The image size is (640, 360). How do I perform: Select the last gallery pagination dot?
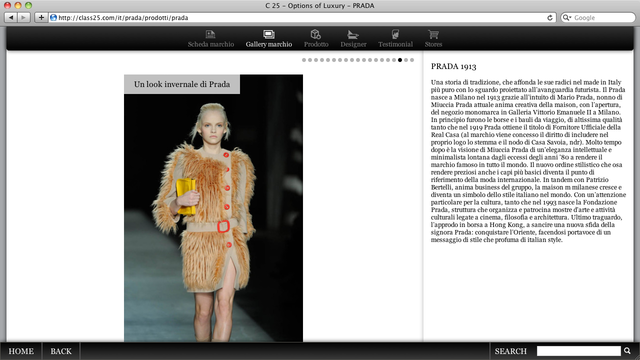(x=412, y=60)
